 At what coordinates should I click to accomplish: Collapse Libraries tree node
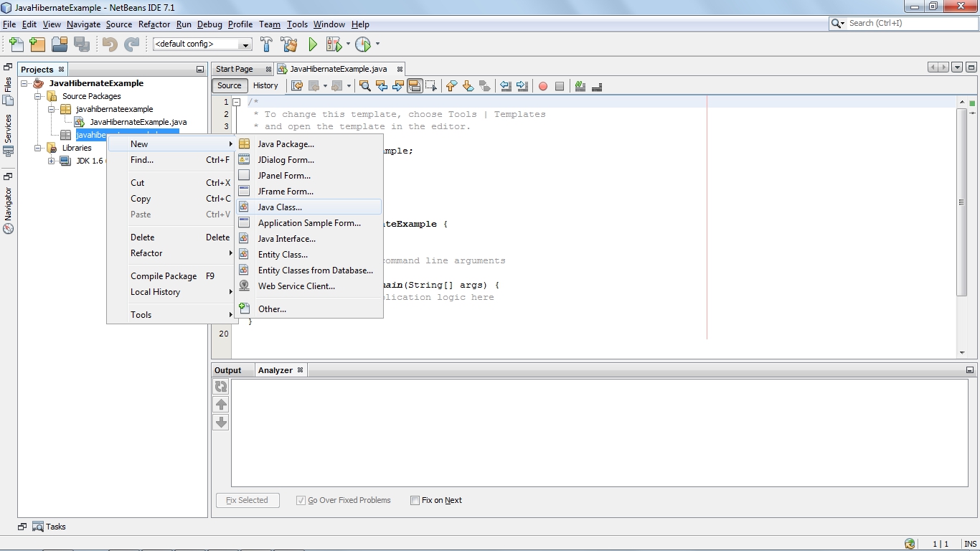click(x=38, y=148)
